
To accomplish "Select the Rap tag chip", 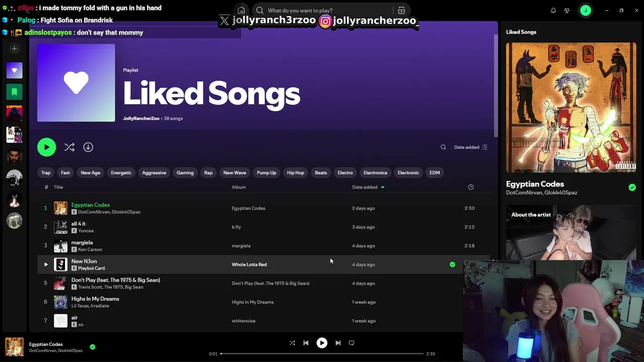I will click(x=208, y=172).
